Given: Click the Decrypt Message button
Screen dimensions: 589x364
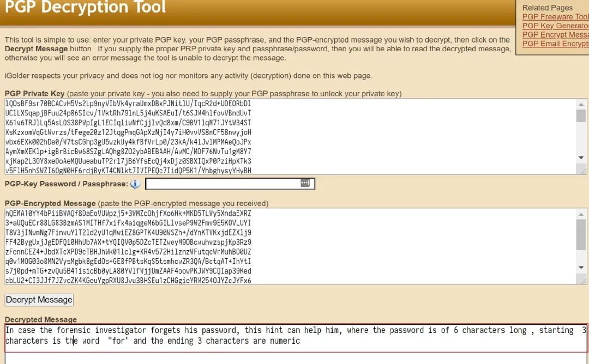Looking at the screenshot, I should tap(39, 300).
